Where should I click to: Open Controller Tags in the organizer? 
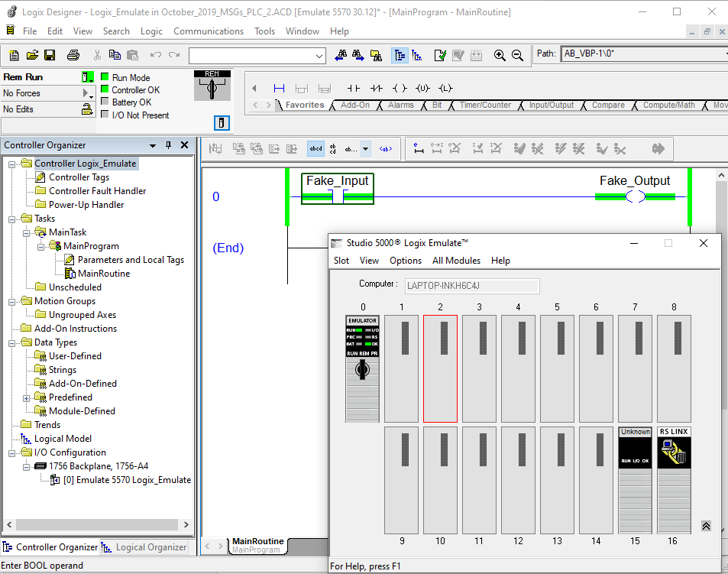click(79, 177)
